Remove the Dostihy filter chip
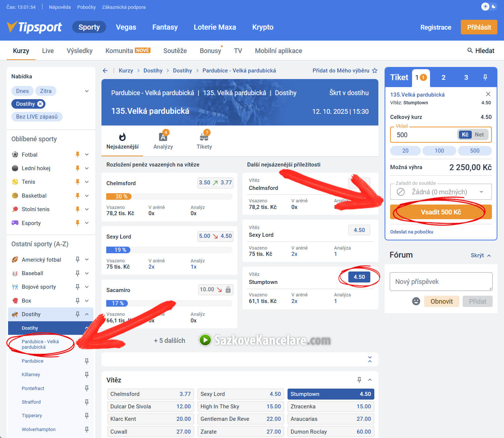 (x=40, y=104)
